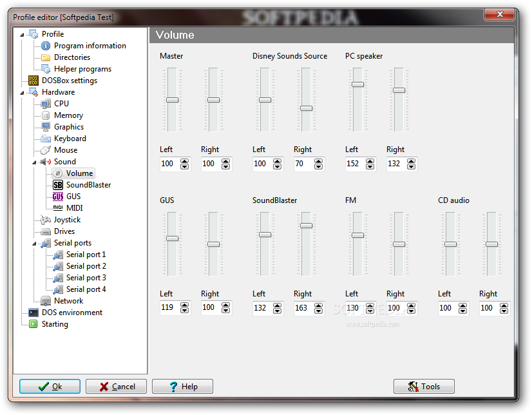Click the PC speaker Right input field

396,164
